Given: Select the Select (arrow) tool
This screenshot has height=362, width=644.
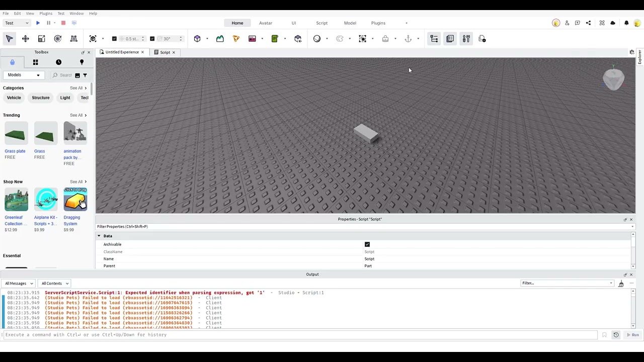Looking at the screenshot, I should click(x=9, y=39).
